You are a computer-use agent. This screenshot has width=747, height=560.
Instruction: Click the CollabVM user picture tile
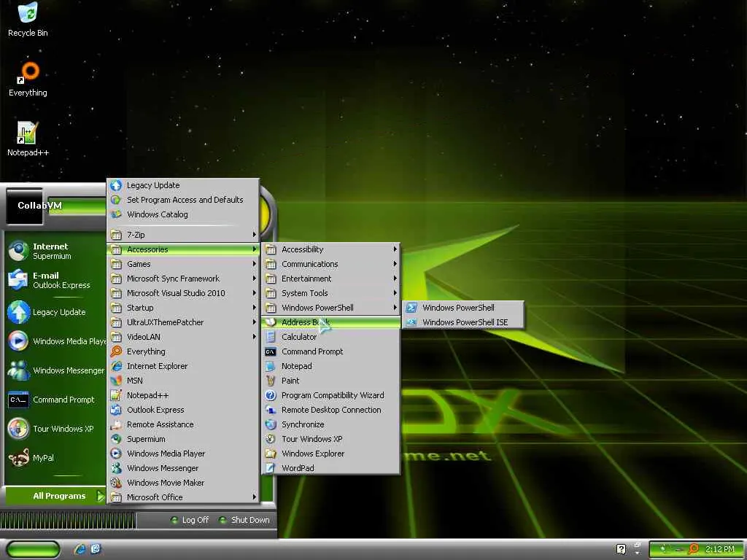(x=24, y=206)
